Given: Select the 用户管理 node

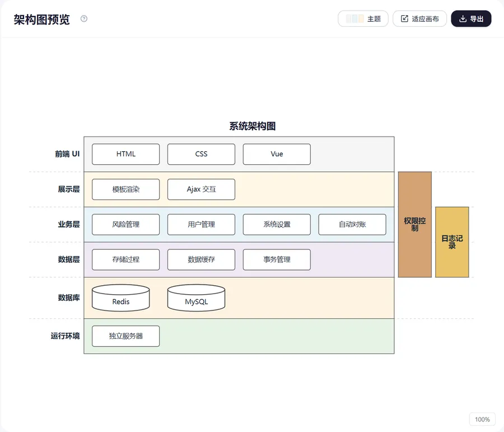Looking at the screenshot, I should point(201,225).
